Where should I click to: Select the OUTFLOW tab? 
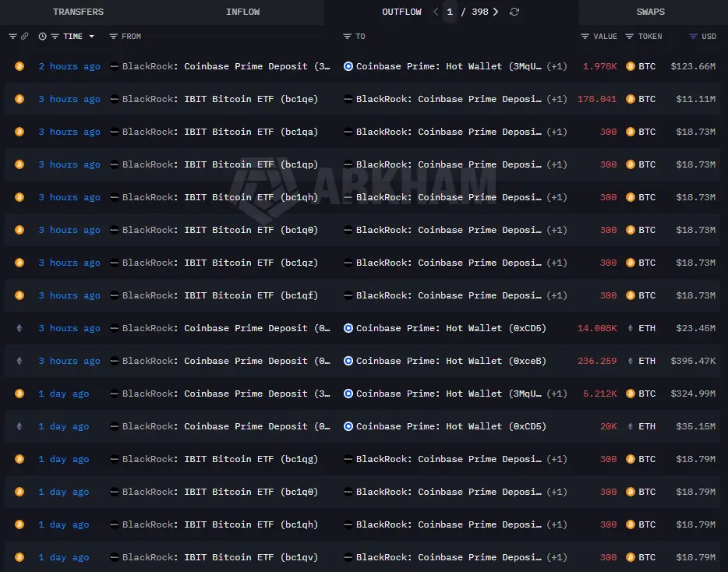[x=401, y=12]
